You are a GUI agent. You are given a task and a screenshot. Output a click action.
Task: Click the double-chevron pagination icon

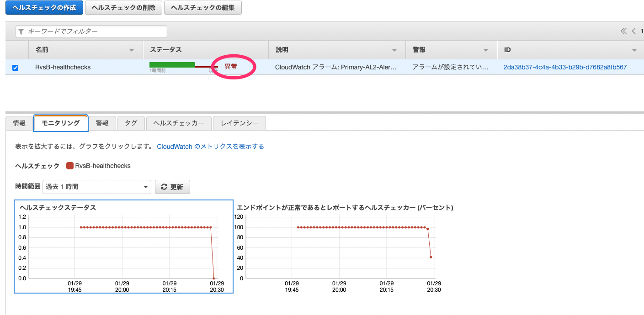tap(623, 31)
